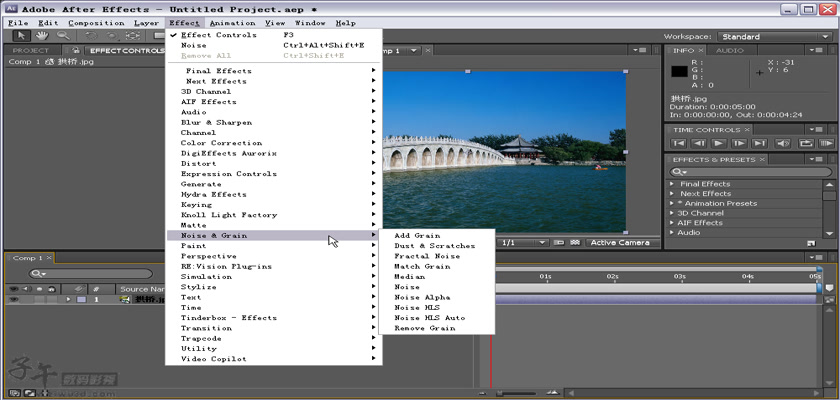This screenshot has height=400, width=840.
Task: Open the resolution 1/1 dropdown
Action: coord(523,243)
